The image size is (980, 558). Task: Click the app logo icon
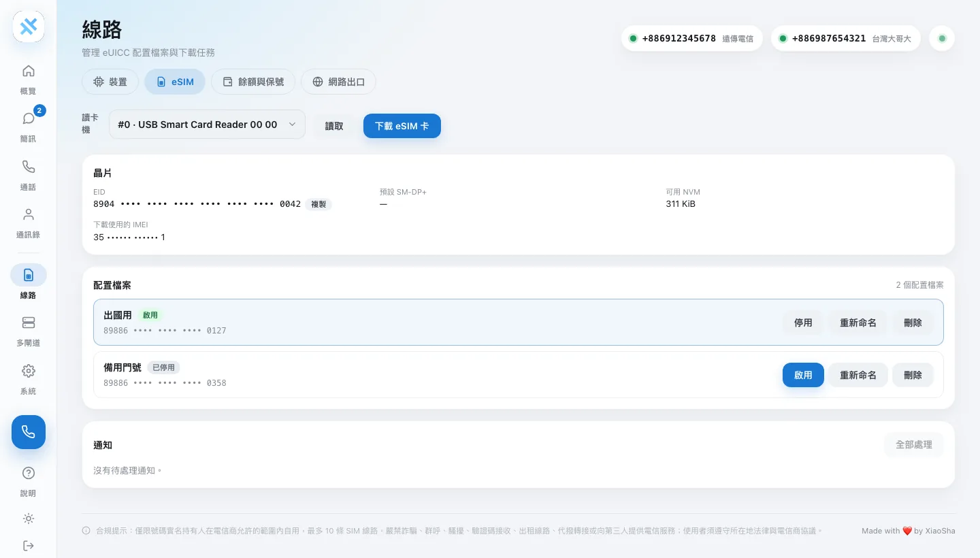click(x=29, y=27)
